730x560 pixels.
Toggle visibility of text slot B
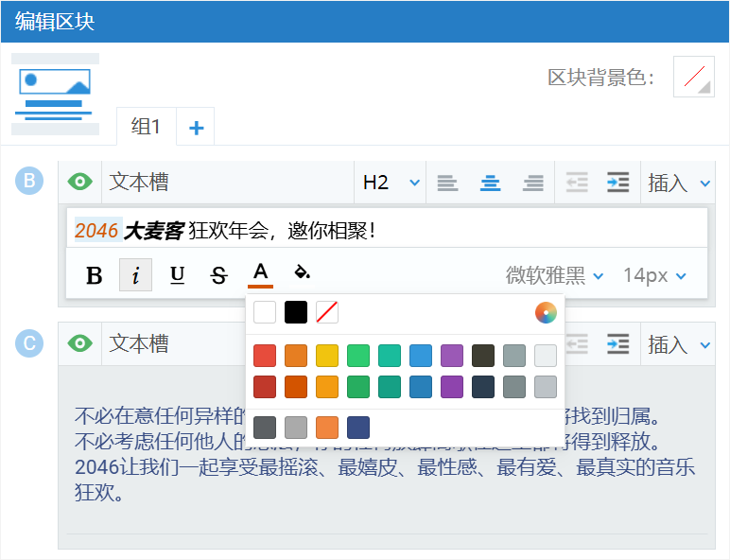tap(81, 183)
